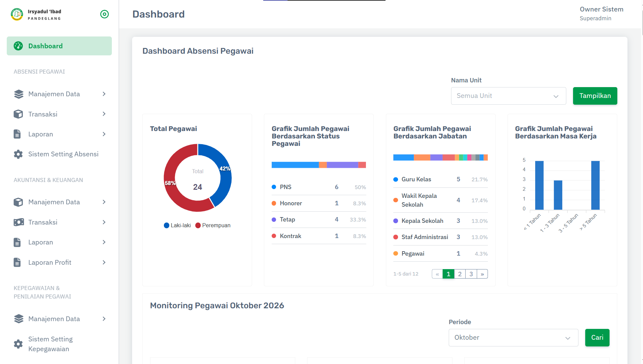The height and width of the screenshot is (364, 643).
Task: Open Sistem Setting Absensi menu
Action: tap(59, 154)
